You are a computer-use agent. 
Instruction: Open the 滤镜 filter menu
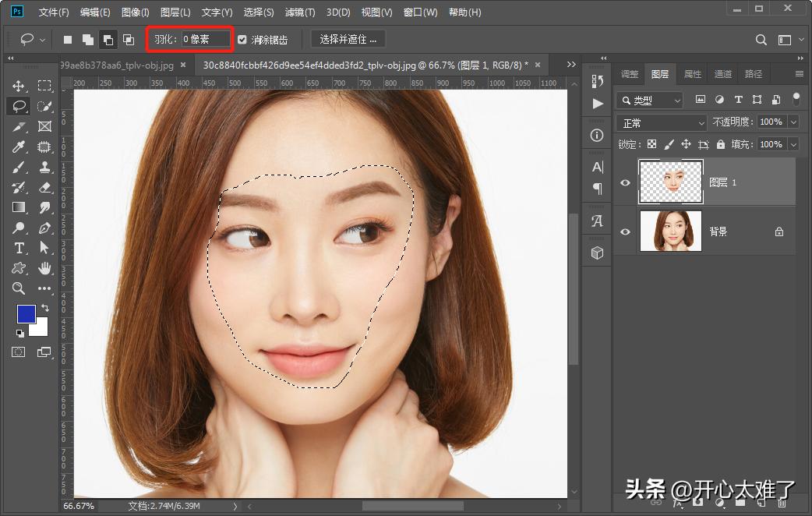300,12
